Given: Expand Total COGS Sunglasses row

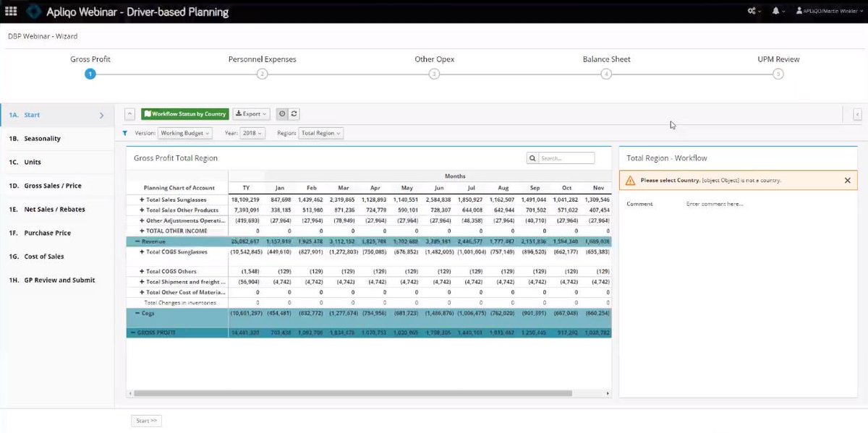Looking at the screenshot, I should [142, 252].
